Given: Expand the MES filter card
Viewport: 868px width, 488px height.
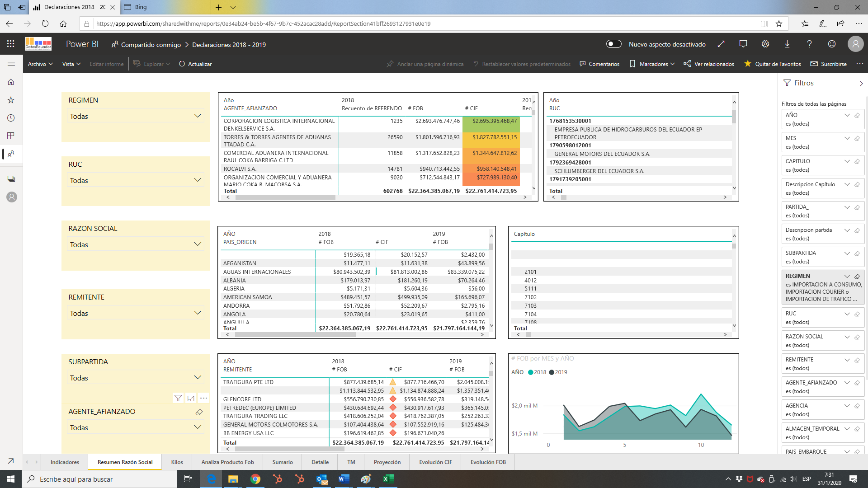Looking at the screenshot, I should pyautogui.click(x=847, y=138).
